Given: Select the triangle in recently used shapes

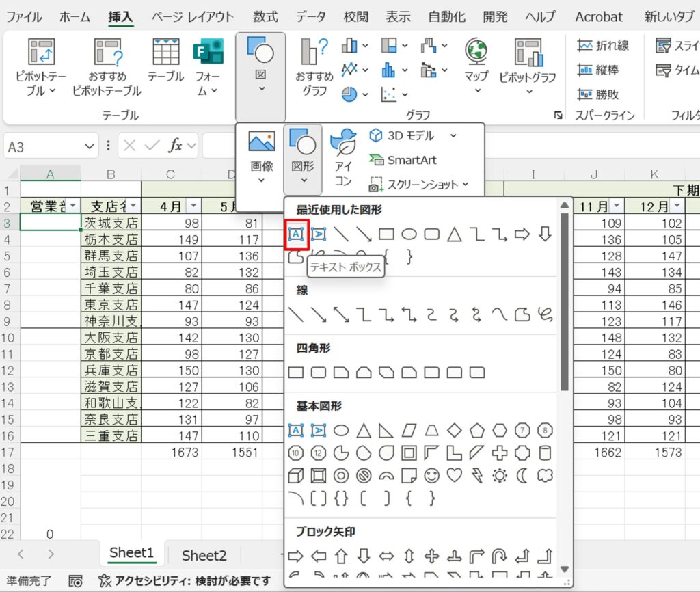Looking at the screenshot, I should pyautogui.click(x=455, y=234).
